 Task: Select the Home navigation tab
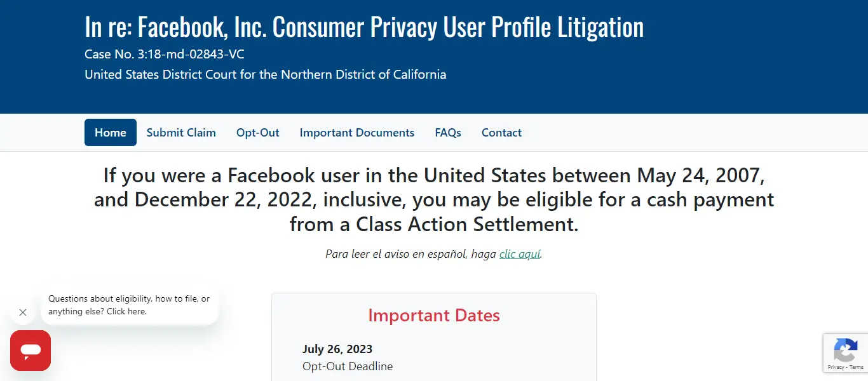(x=110, y=132)
